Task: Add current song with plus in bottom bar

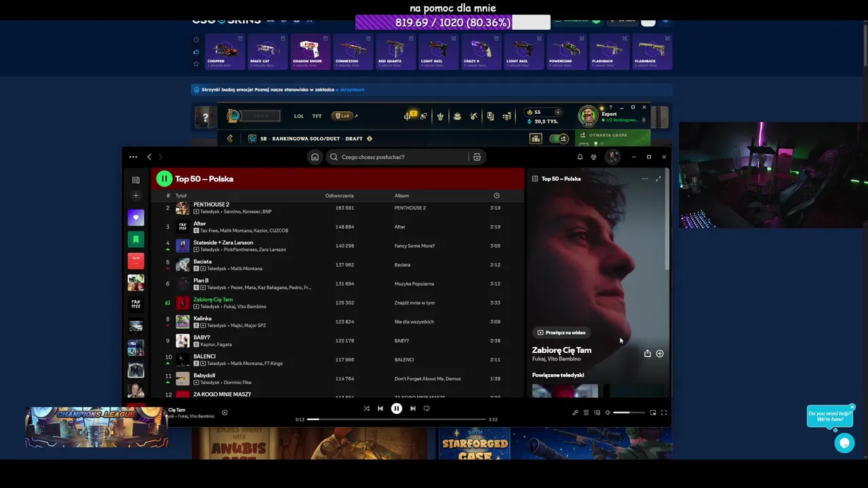Action: pos(224,413)
